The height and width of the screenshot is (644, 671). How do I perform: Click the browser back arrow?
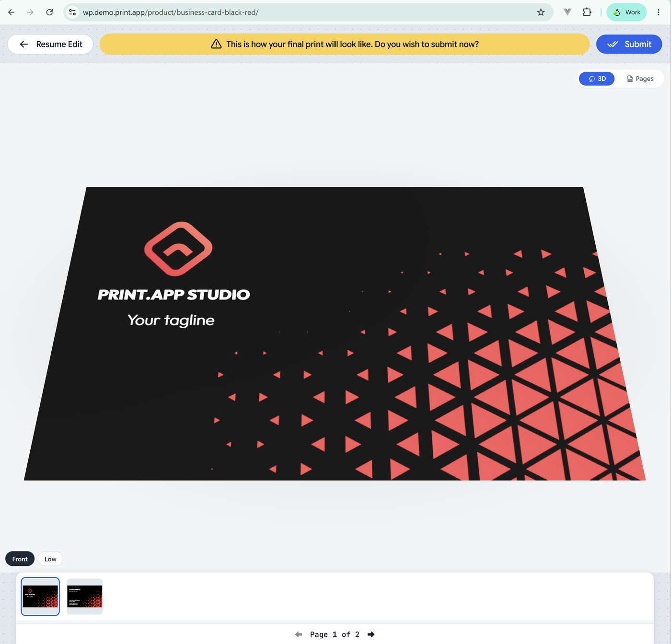click(x=12, y=12)
